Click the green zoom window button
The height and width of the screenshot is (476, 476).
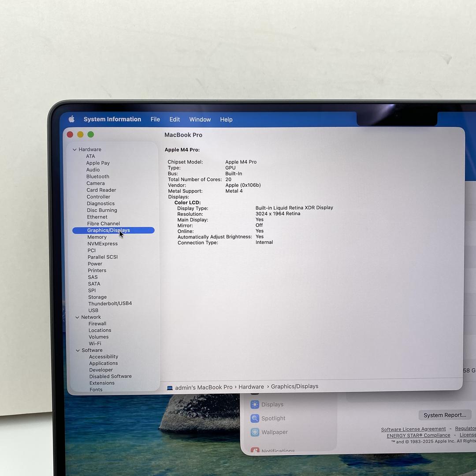(90, 134)
